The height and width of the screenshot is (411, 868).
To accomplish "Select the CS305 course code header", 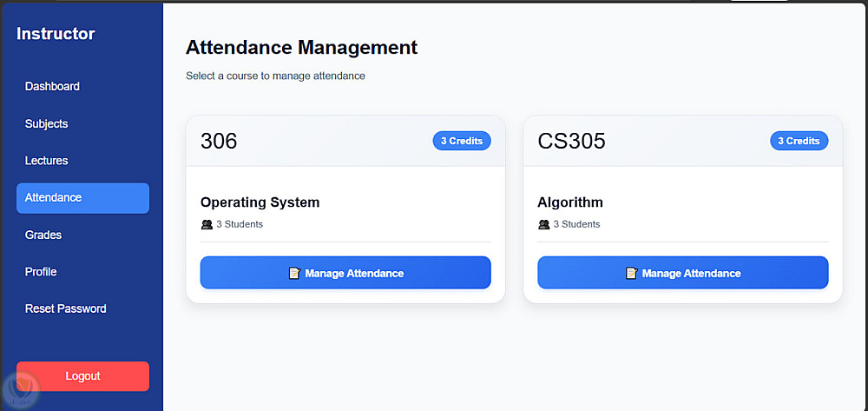I will (571, 141).
